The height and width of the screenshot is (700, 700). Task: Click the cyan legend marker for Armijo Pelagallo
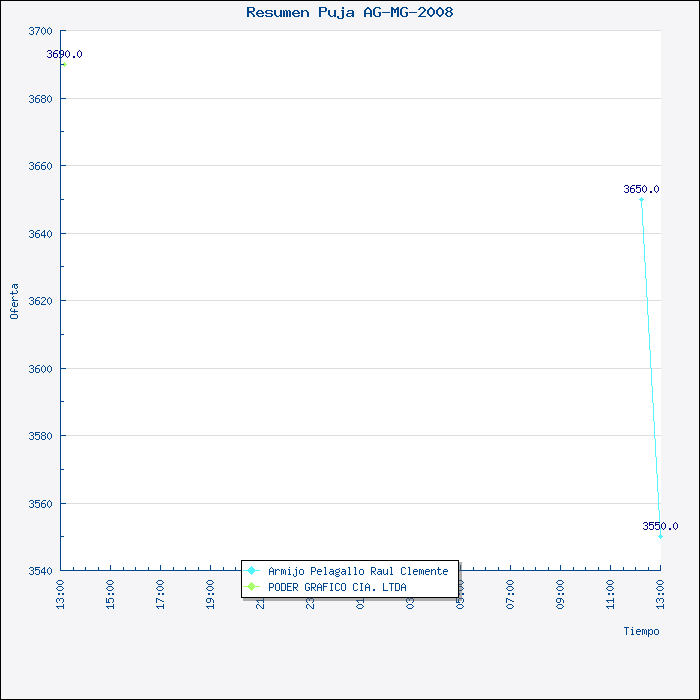pyautogui.click(x=252, y=571)
